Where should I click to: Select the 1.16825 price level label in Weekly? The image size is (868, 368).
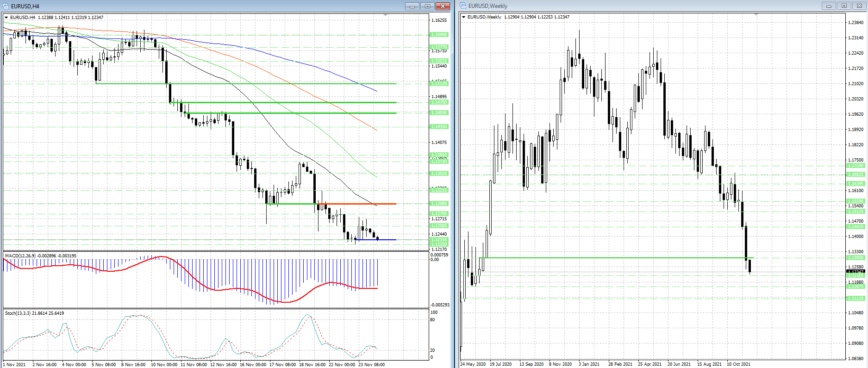pyautogui.click(x=856, y=175)
